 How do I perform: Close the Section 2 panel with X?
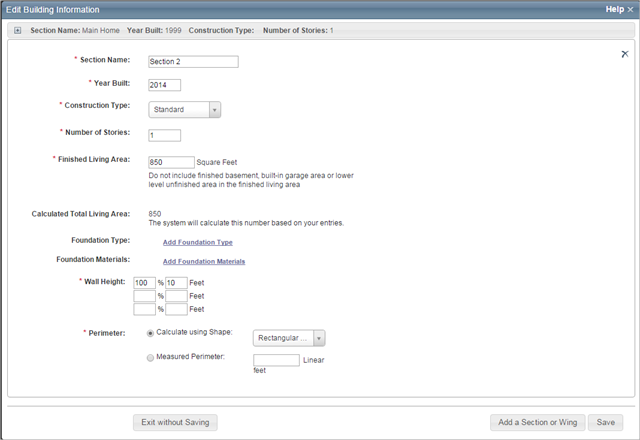click(x=625, y=54)
